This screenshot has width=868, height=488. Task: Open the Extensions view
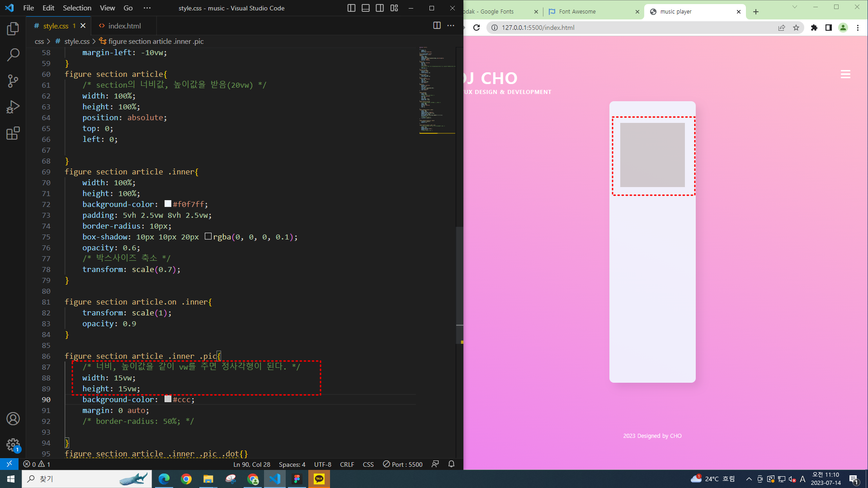13,134
